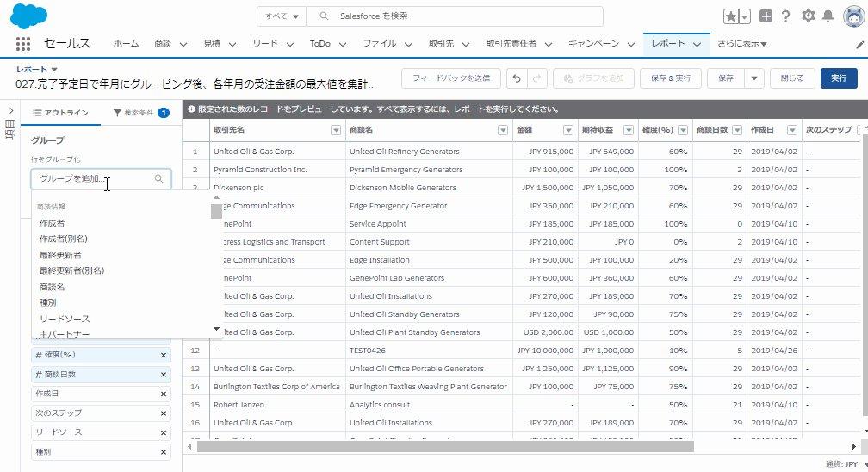The image size is (868, 472).
Task: Open the Setup gear icon
Action: click(809, 16)
